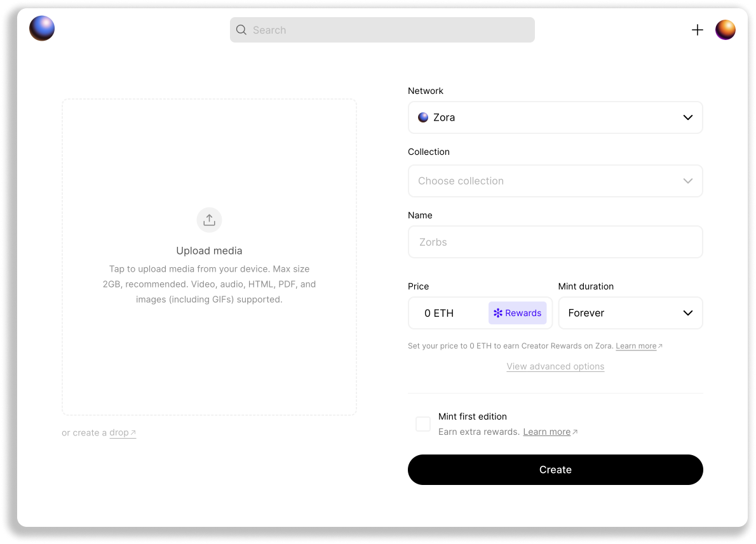The height and width of the screenshot is (544, 756).
Task: Click View advanced options link
Action: (555, 366)
